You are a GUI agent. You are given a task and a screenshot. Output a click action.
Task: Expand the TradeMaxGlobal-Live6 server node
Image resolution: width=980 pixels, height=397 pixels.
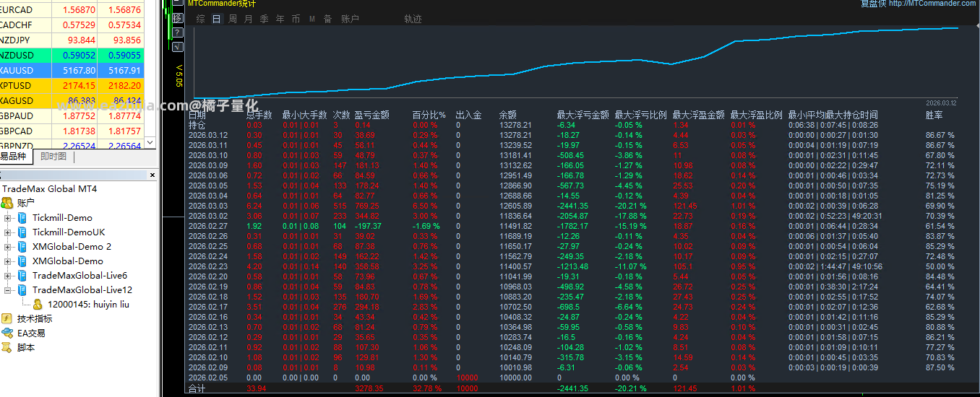[8, 275]
